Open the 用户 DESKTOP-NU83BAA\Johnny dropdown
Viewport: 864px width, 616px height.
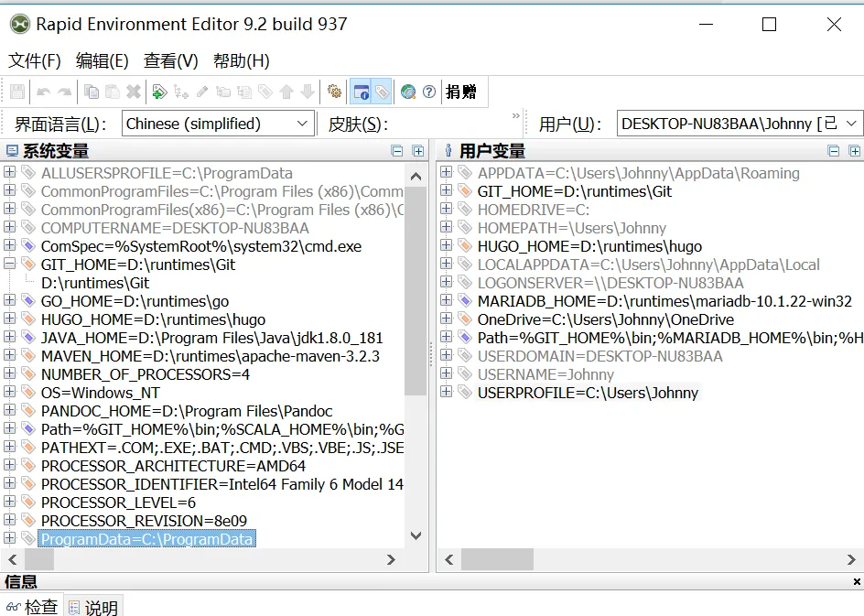740,124
